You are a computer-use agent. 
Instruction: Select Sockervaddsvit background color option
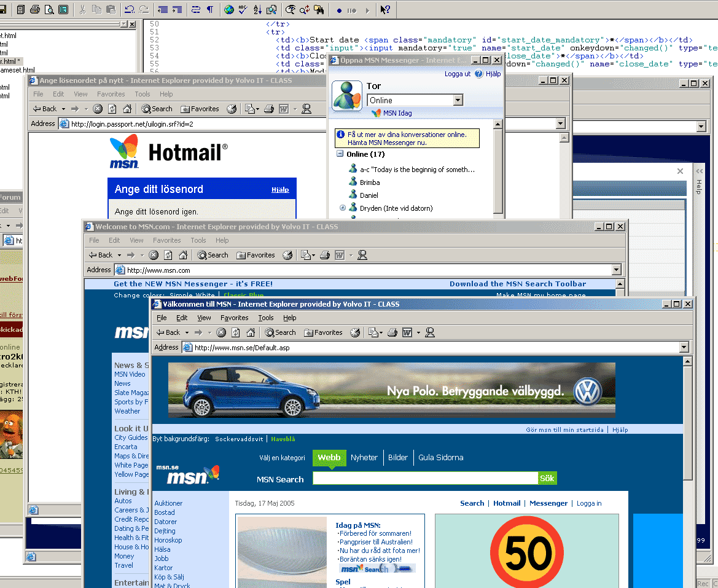coord(239,439)
